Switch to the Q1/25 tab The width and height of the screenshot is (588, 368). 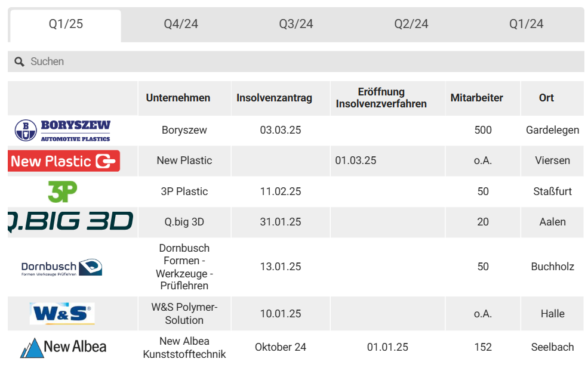[66, 24]
